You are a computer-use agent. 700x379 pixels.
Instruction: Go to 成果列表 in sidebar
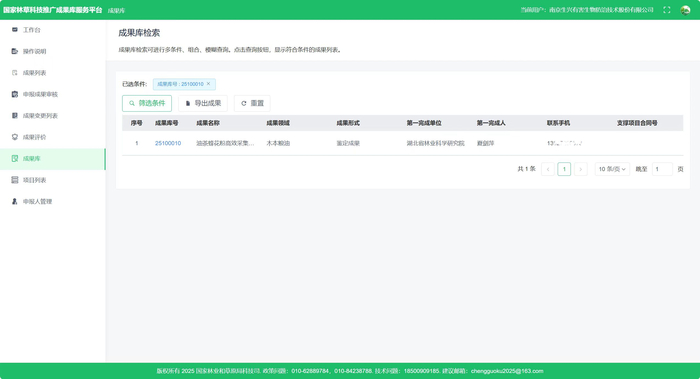(53, 72)
